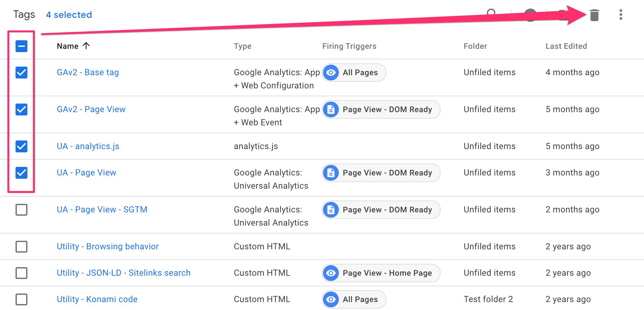Click document icon in GAv2 Page View's trigger chip
The width and height of the screenshot is (644, 310).
point(331,109)
